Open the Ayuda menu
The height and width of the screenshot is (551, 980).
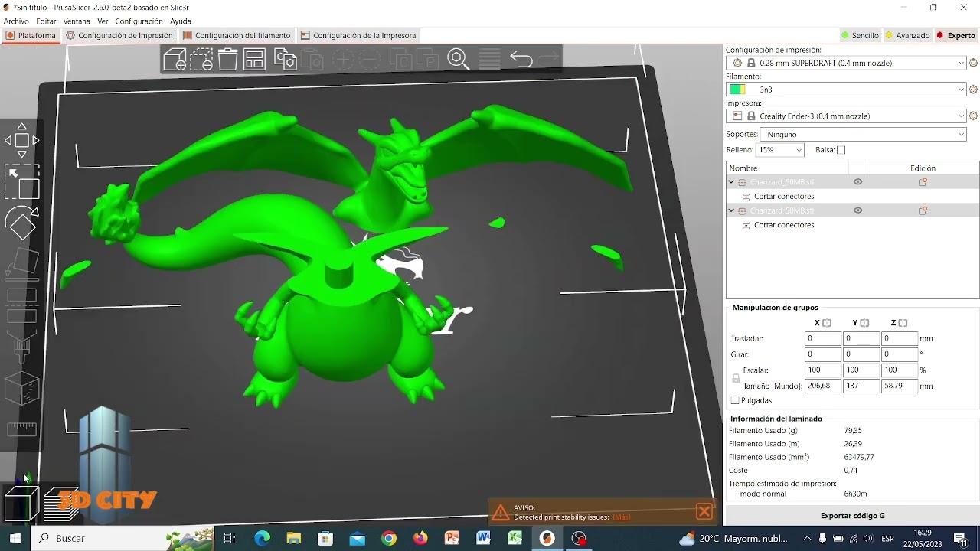(181, 21)
